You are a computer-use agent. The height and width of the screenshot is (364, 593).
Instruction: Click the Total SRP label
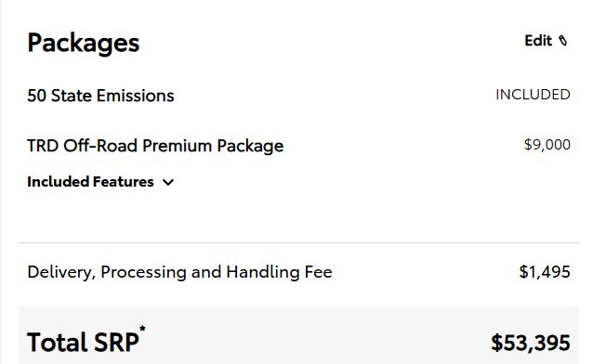84,343
